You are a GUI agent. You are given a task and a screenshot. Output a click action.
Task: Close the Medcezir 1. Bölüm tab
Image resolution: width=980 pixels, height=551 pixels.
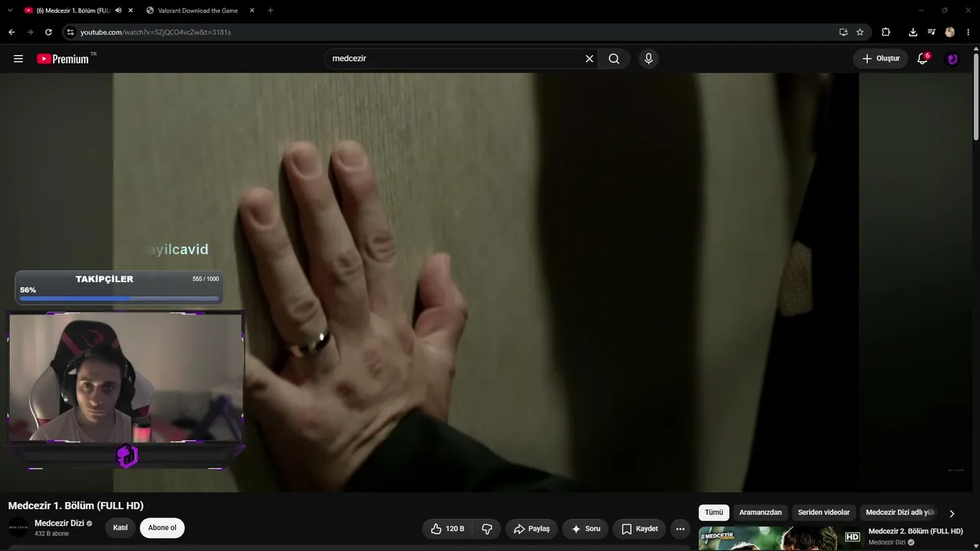pos(130,11)
